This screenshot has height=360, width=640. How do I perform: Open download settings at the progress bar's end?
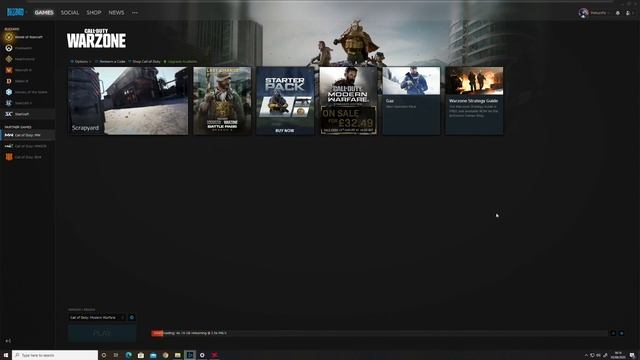(621, 333)
